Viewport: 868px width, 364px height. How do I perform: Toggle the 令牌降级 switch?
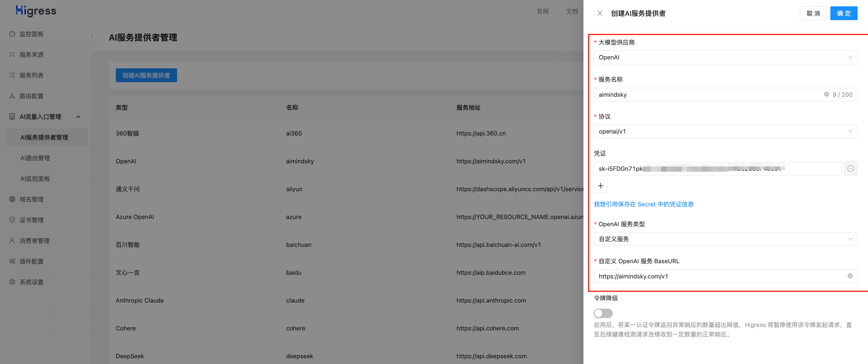point(603,313)
